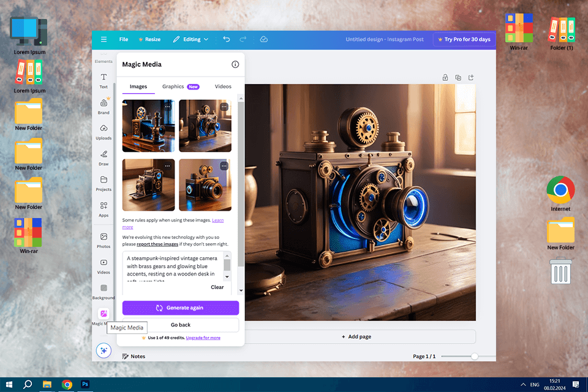Switch to the Graphics tab
The height and width of the screenshot is (392, 588).
click(x=180, y=86)
